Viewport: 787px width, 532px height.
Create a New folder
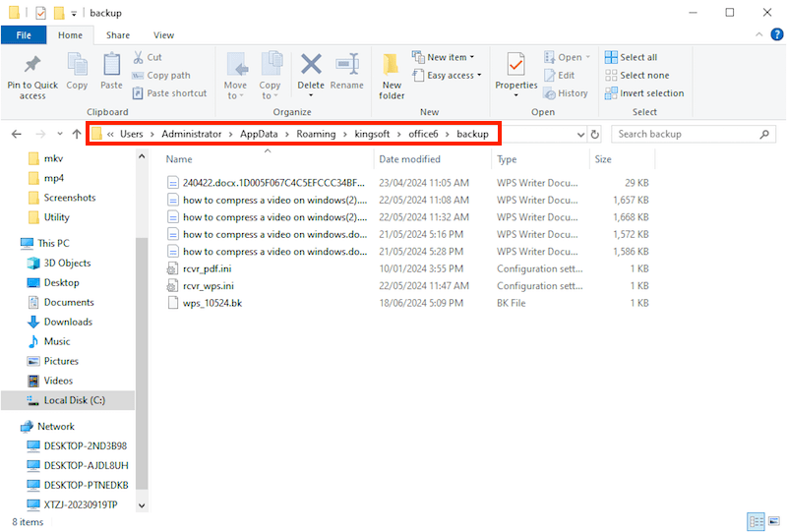(392, 77)
